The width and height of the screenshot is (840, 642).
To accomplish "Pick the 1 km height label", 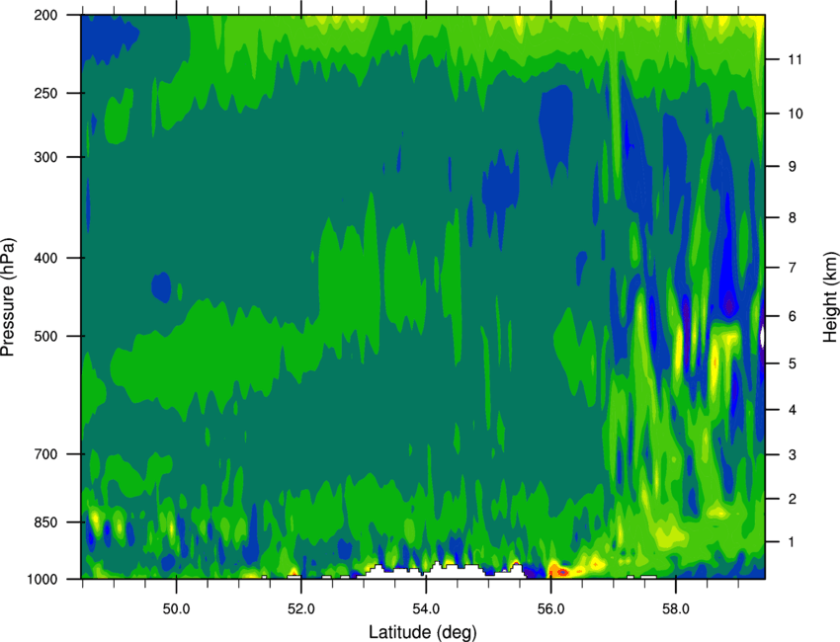I will pyautogui.click(x=793, y=542).
